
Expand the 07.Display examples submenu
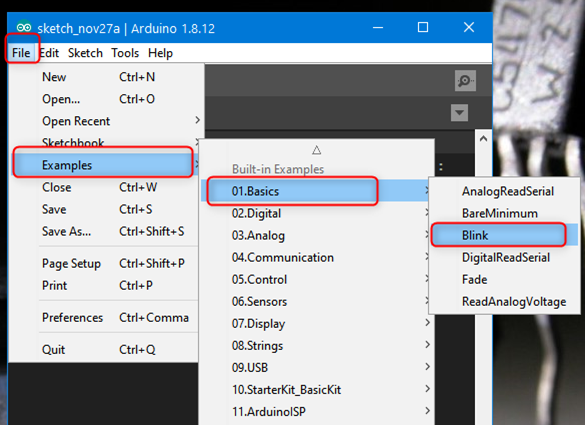pyautogui.click(x=316, y=323)
